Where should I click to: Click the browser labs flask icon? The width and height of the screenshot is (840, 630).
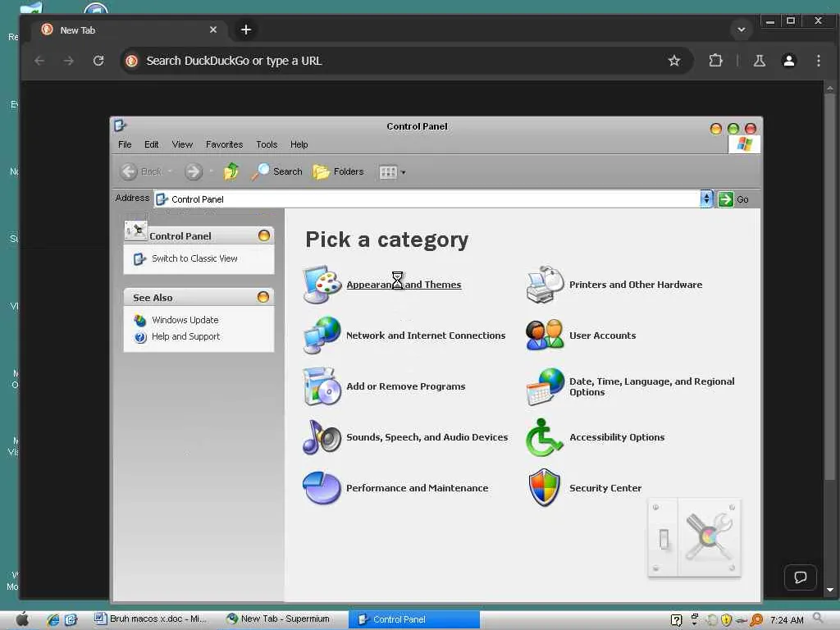point(759,61)
